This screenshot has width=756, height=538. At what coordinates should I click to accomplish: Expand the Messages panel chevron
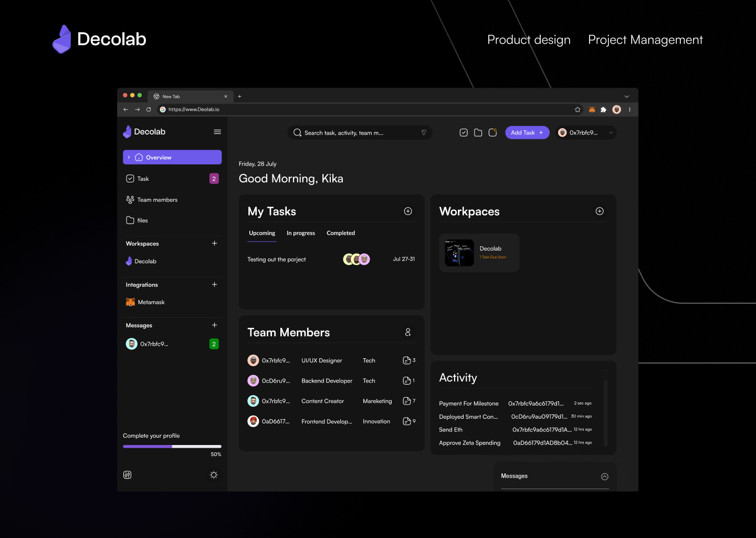[605, 477]
